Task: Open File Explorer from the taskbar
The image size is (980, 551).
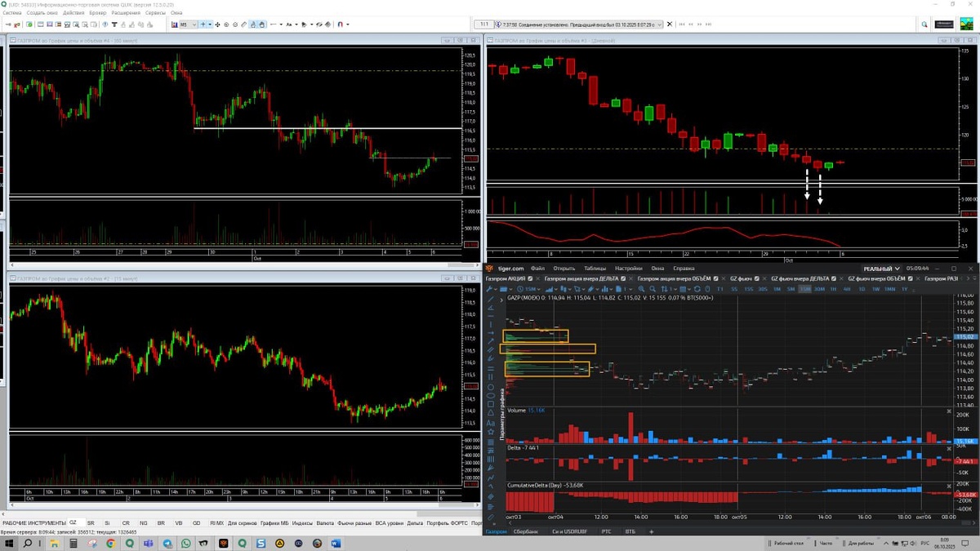Action: [x=55, y=544]
